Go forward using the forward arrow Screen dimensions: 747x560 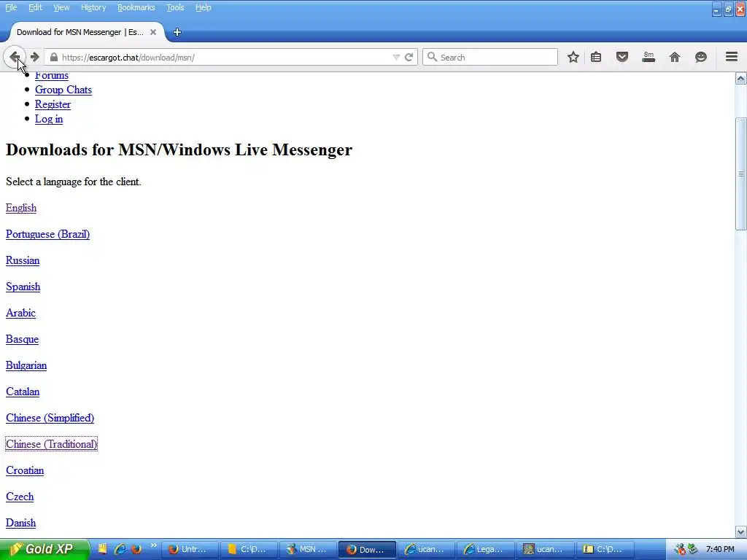(x=34, y=57)
